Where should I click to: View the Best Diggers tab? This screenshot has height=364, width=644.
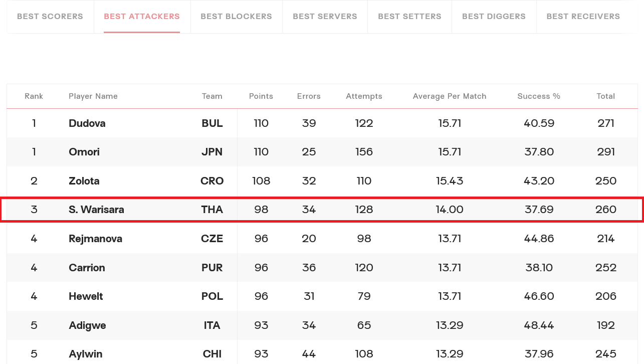(x=494, y=16)
